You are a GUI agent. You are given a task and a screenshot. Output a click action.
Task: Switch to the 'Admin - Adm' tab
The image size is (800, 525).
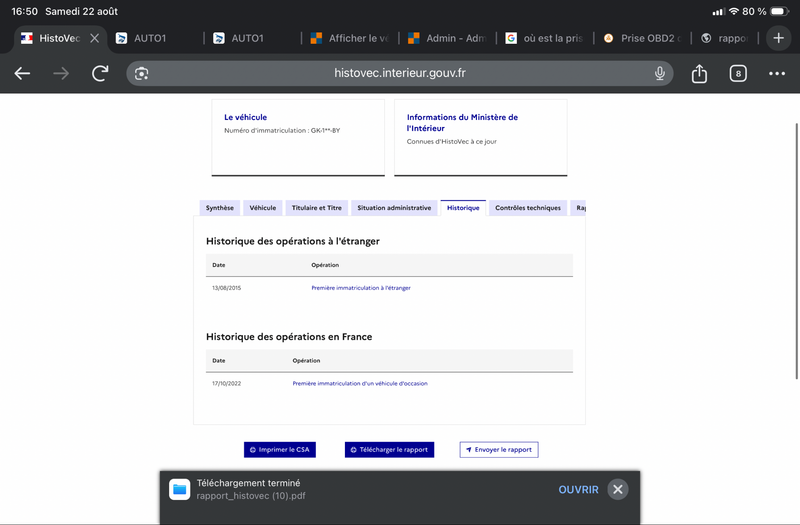point(447,38)
